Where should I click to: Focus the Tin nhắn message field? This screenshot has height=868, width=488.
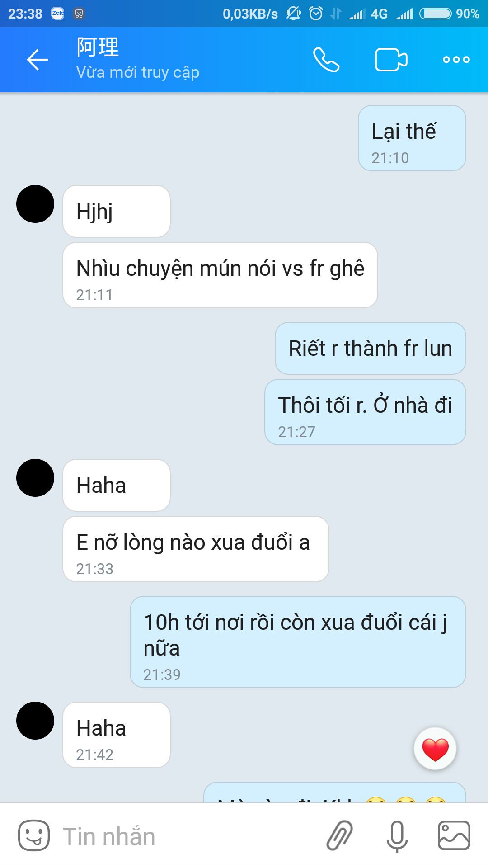181,836
